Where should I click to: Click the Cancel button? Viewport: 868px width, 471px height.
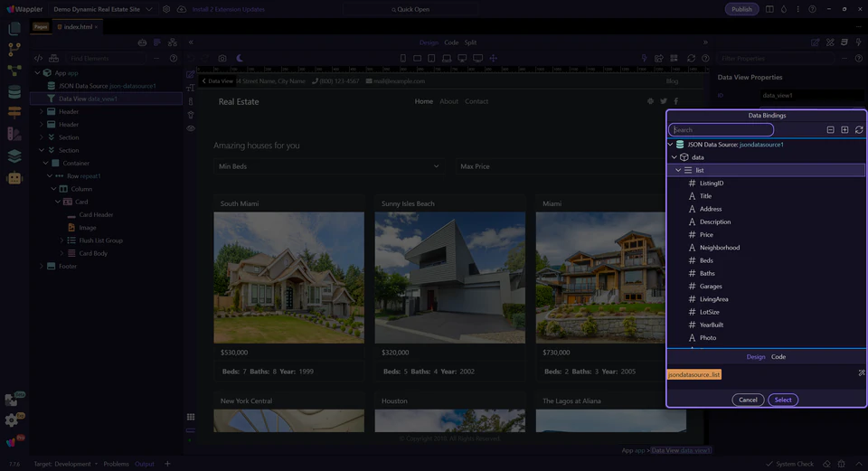[x=748, y=400]
